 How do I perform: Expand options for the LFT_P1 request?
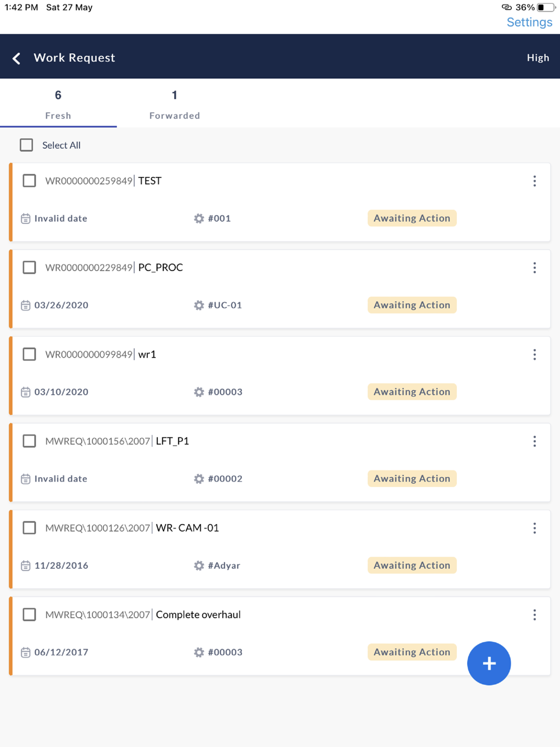coord(534,441)
